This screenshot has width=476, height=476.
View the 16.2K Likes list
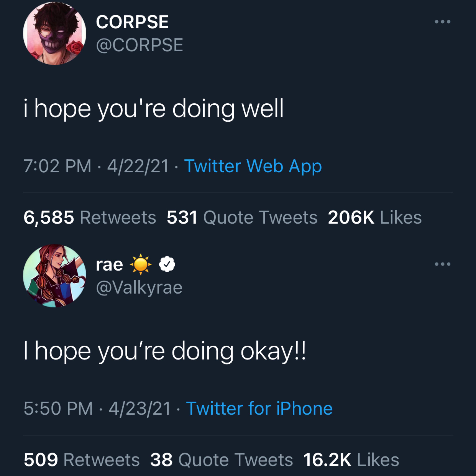click(351, 460)
